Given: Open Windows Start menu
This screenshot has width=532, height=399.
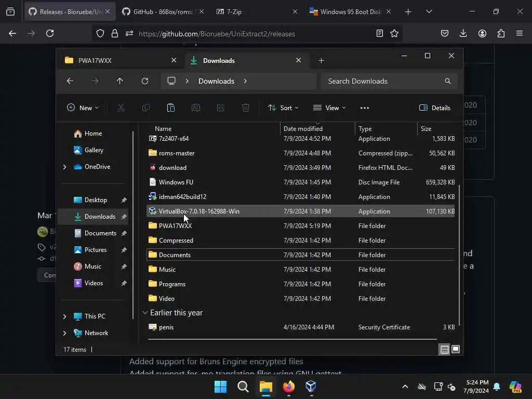Looking at the screenshot, I should [220, 387].
